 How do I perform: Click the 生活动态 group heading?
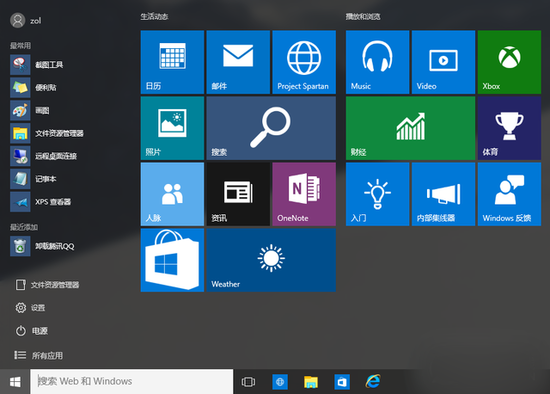coord(154,16)
